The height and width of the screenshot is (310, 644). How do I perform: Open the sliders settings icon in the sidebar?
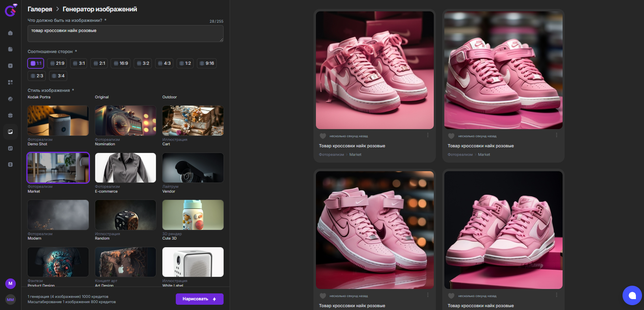tap(11, 148)
